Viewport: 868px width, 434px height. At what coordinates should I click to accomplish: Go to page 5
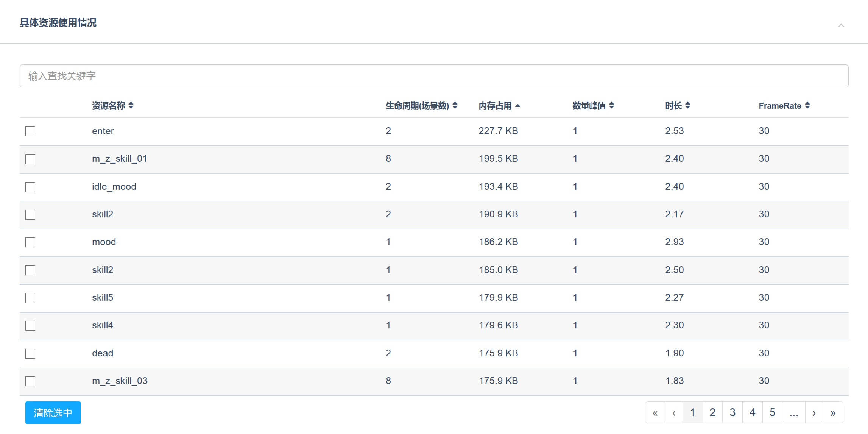point(773,412)
